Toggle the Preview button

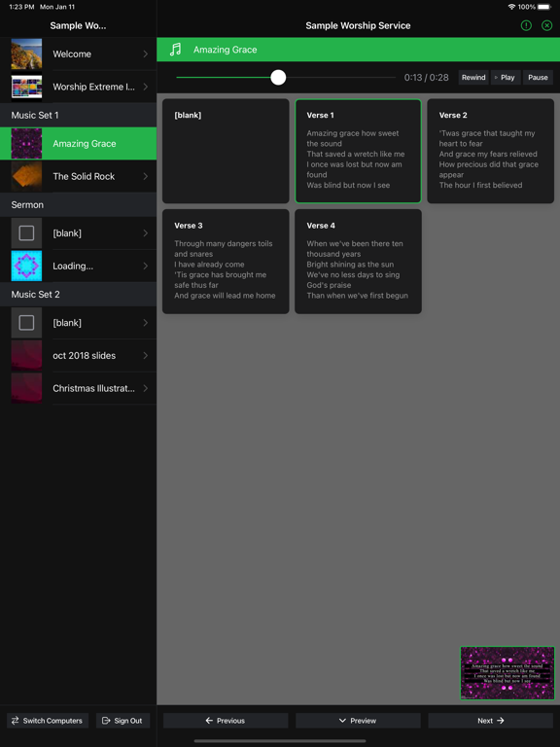point(358,721)
